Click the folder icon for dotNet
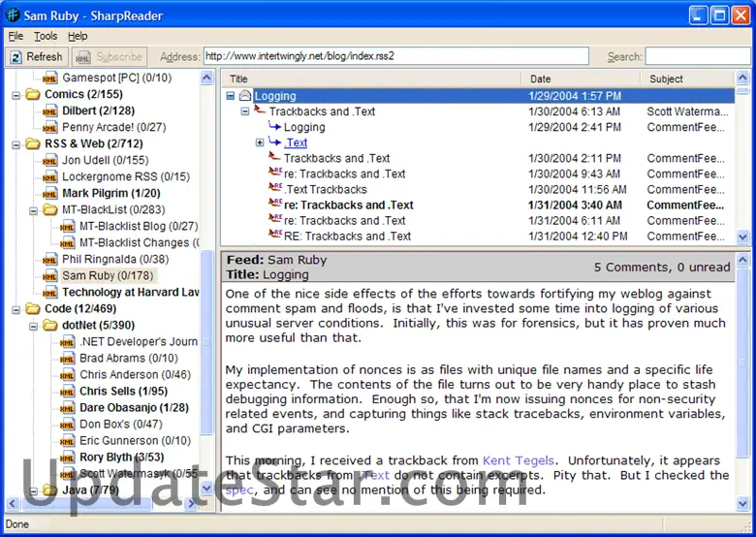Viewport: 756px width, 537px height. (x=50, y=325)
